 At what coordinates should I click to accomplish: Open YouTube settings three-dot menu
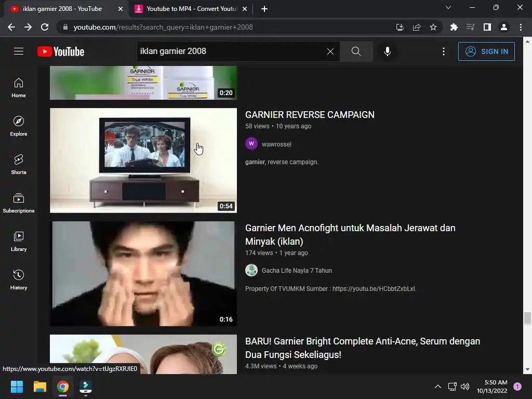(444, 51)
